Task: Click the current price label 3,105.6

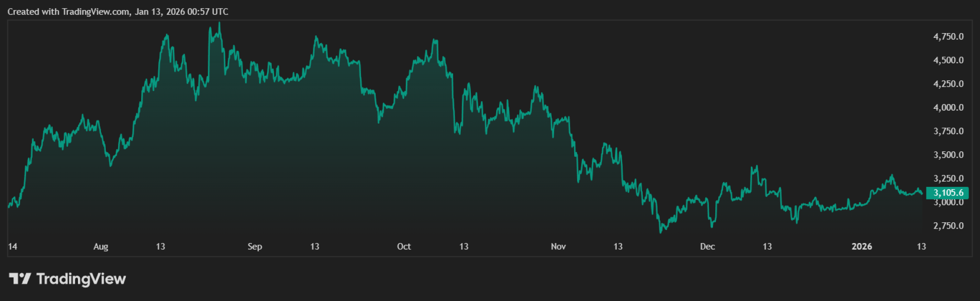Action: click(x=948, y=193)
